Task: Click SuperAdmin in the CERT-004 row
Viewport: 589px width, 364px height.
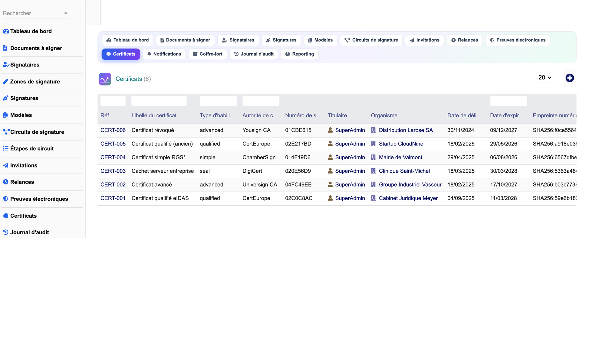Action: pyautogui.click(x=350, y=157)
